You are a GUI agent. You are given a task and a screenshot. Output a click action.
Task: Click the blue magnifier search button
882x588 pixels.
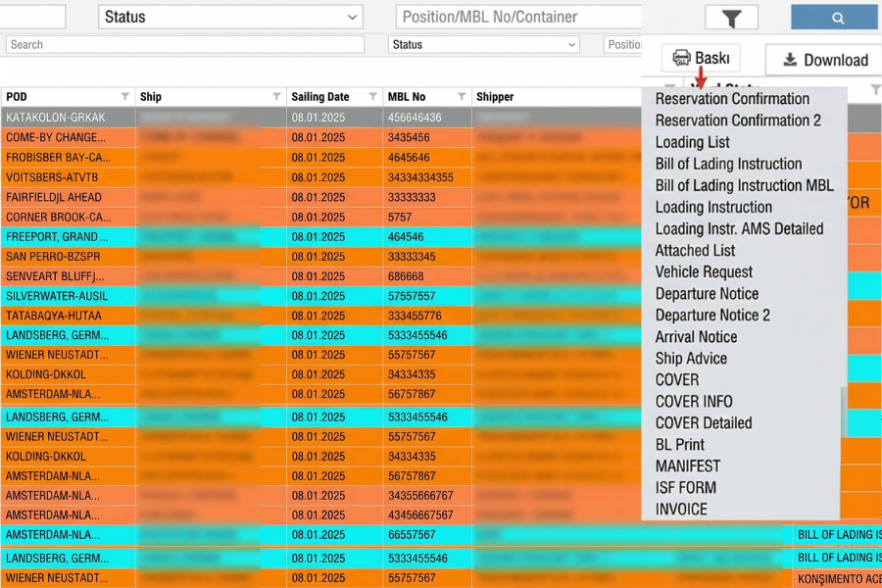[834, 18]
